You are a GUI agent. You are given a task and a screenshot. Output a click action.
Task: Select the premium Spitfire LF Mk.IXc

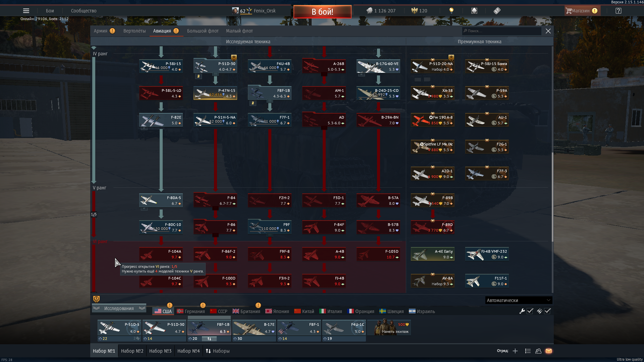click(x=433, y=147)
